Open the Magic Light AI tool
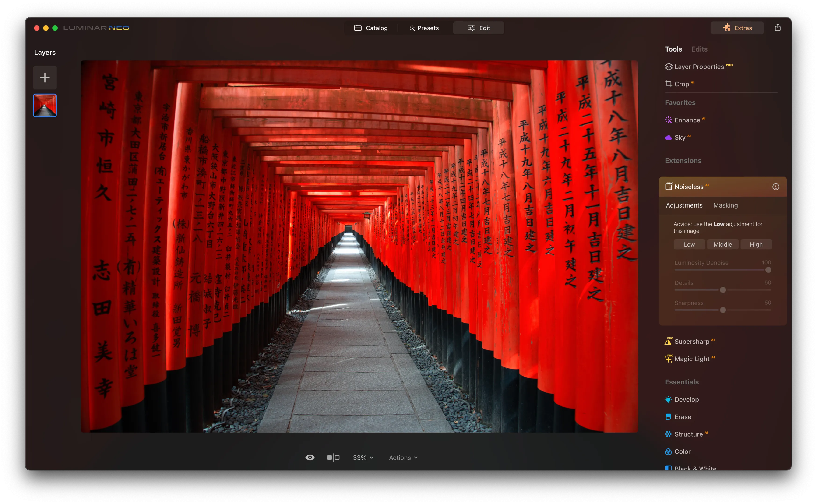The height and width of the screenshot is (504, 817). coord(691,359)
